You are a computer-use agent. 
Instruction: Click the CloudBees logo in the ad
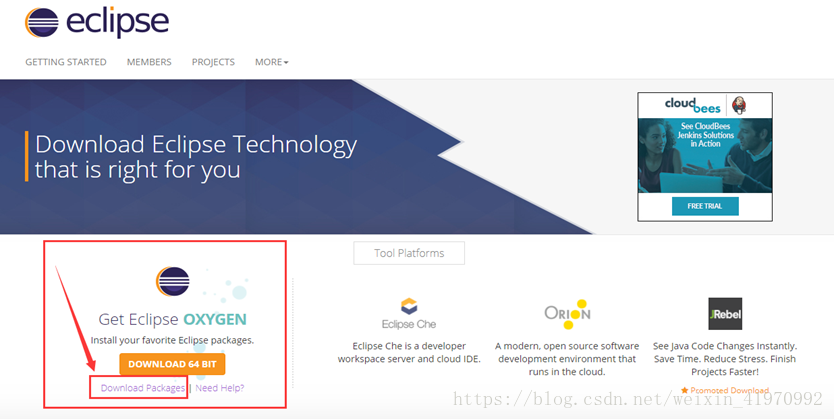click(693, 105)
